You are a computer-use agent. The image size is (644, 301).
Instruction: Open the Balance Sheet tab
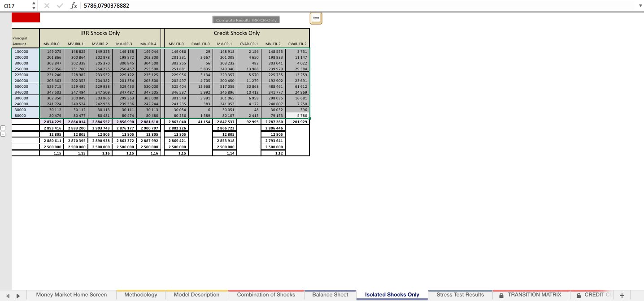tap(330, 295)
